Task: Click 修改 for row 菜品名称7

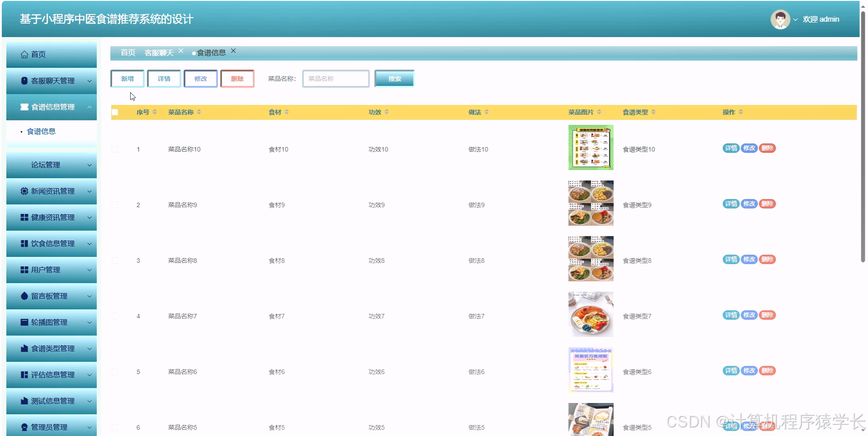Action: tap(749, 315)
